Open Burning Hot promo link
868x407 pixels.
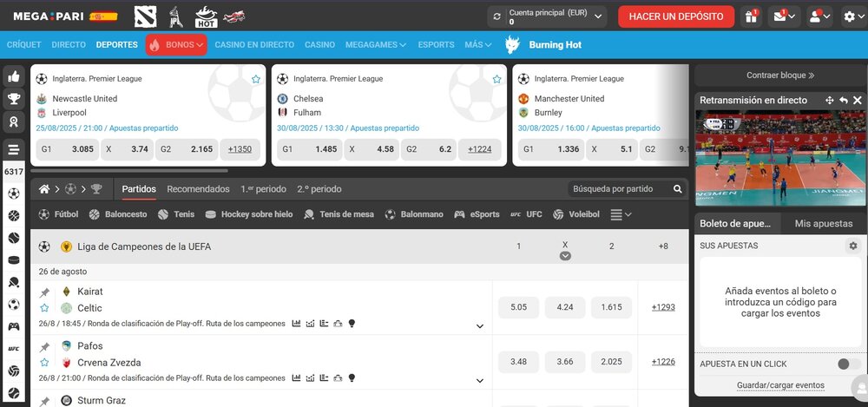pos(543,45)
